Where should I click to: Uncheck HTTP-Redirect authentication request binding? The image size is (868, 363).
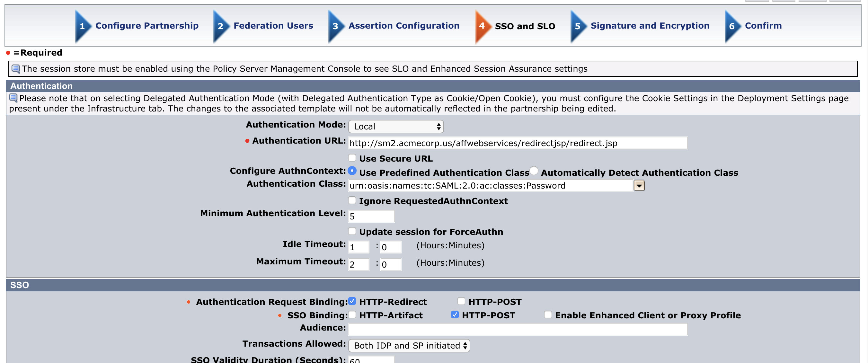(x=352, y=301)
